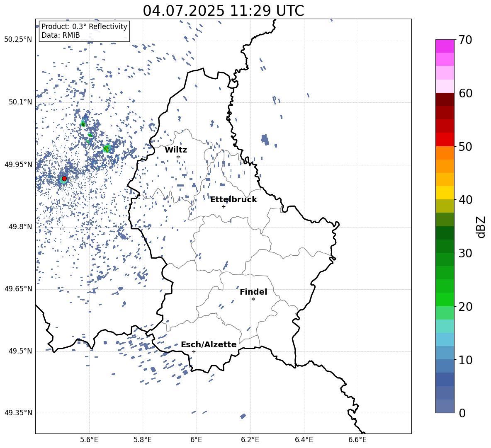491x448 pixels.
Task: Click the Ettelbruck station cross marker
Action: coord(224,206)
